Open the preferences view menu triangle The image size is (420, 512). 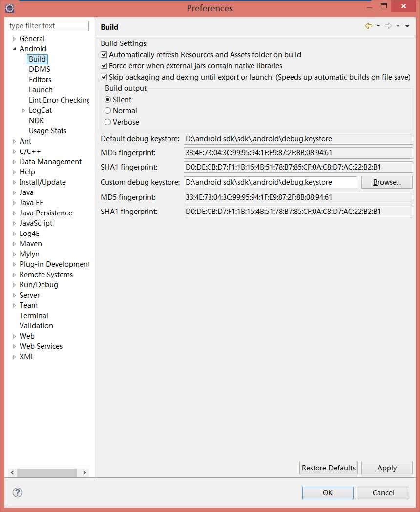(x=407, y=26)
